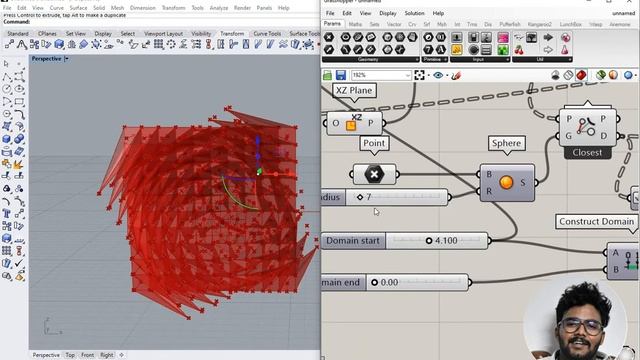The height and width of the screenshot is (360, 640).
Task: Switch to the Front viewport tab
Action: pyautogui.click(x=87, y=355)
